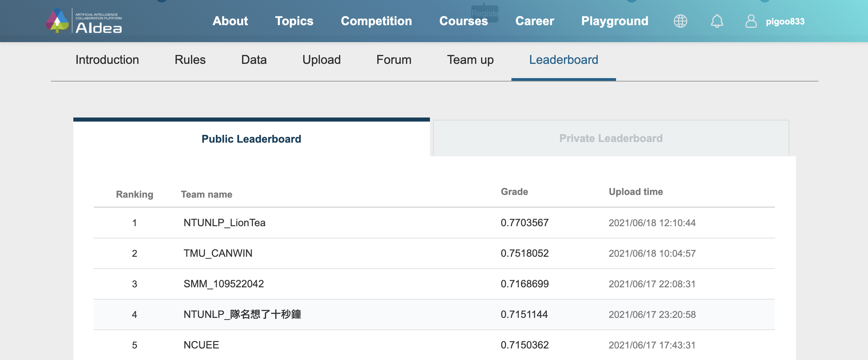Click upload time 2021/06/18 12:10:44
Image resolution: width=868 pixels, height=360 pixels.
point(652,223)
